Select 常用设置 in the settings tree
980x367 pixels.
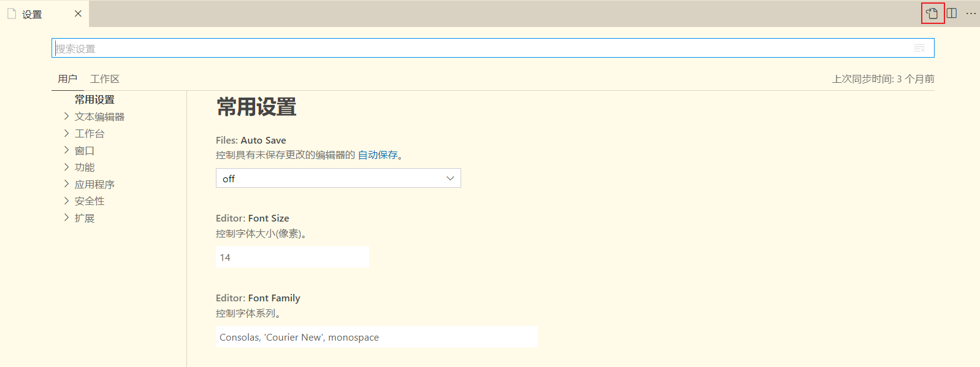click(94, 99)
